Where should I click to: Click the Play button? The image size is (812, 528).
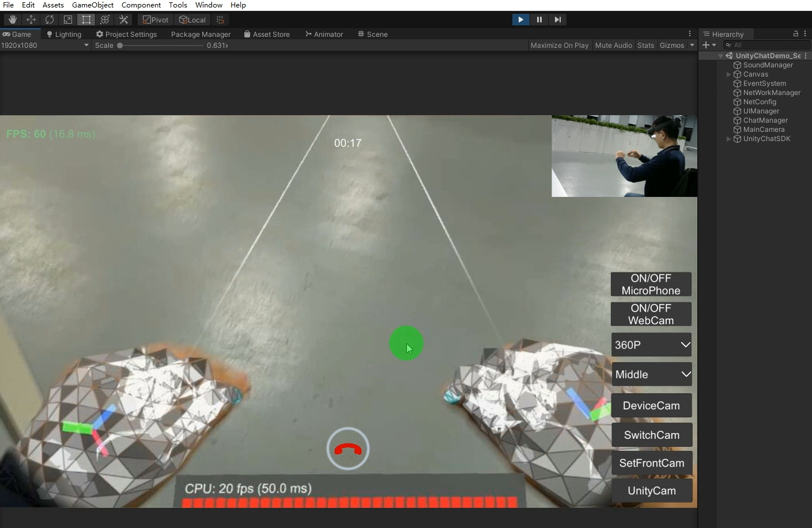(x=520, y=20)
